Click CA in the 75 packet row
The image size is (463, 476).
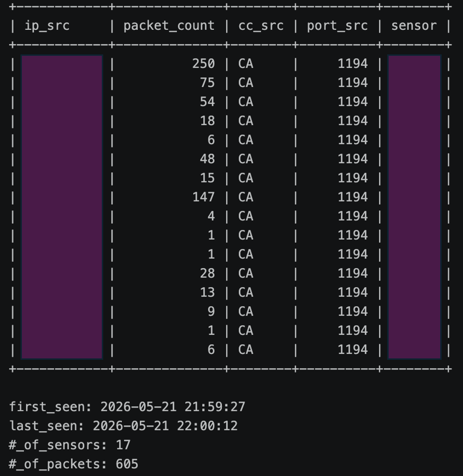click(x=245, y=83)
